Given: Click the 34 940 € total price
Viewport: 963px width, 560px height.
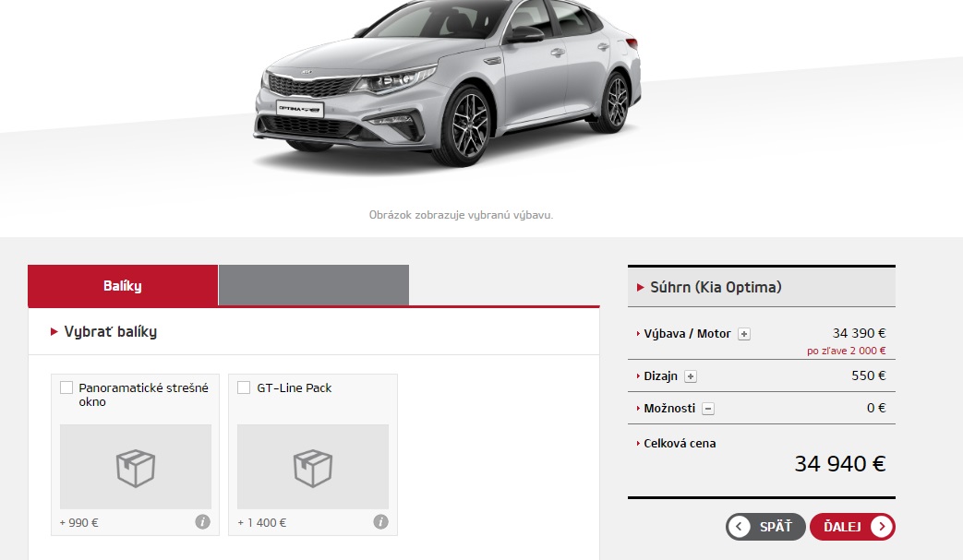Looking at the screenshot, I should tap(840, 464).
